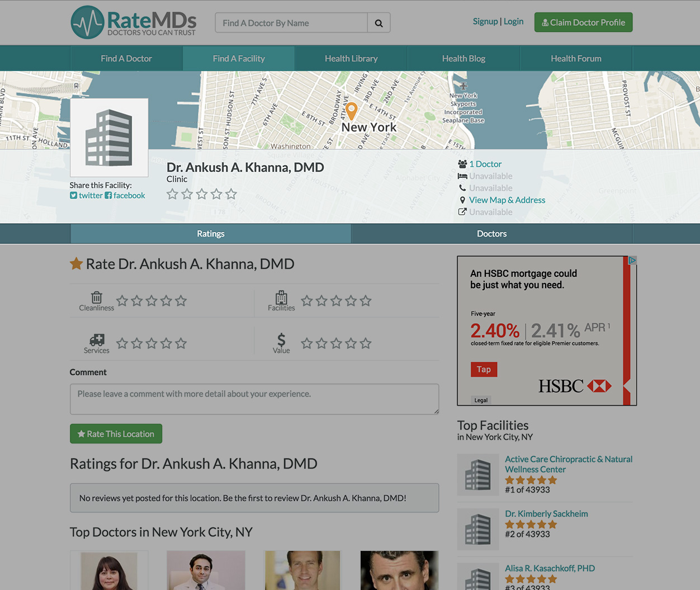Give Cleanliness a one-star rating
This screenshot has width=700, height=590.
(x=122, y=301)
